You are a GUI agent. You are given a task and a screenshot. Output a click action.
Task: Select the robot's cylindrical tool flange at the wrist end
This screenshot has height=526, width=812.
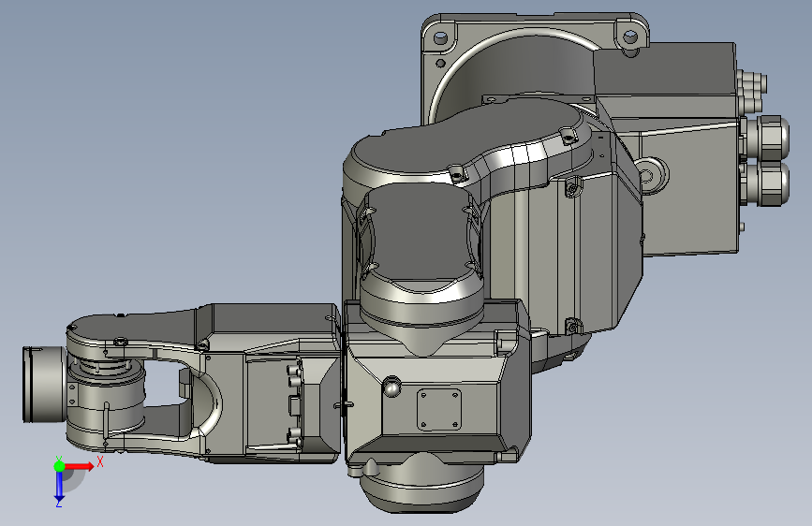[x=43, y=384]
